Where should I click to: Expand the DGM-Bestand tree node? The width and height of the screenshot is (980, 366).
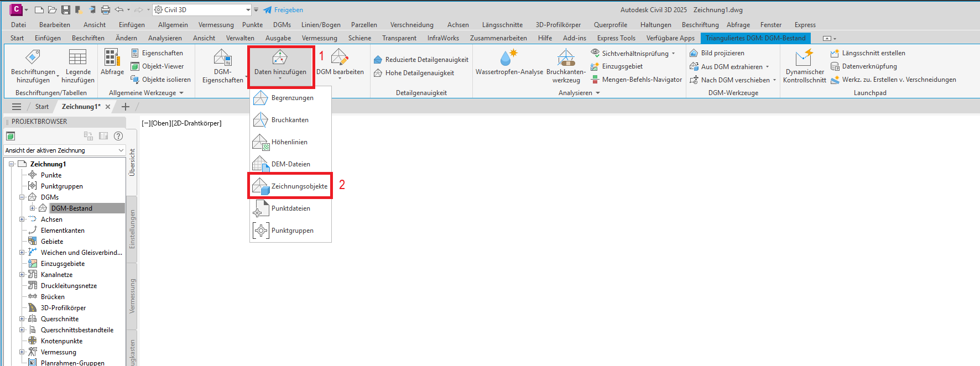pos(33,208)
